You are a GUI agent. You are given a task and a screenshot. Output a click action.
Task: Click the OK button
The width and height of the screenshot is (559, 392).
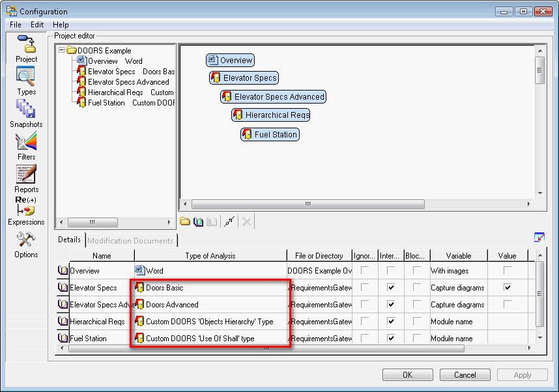[x=407, y=375]
